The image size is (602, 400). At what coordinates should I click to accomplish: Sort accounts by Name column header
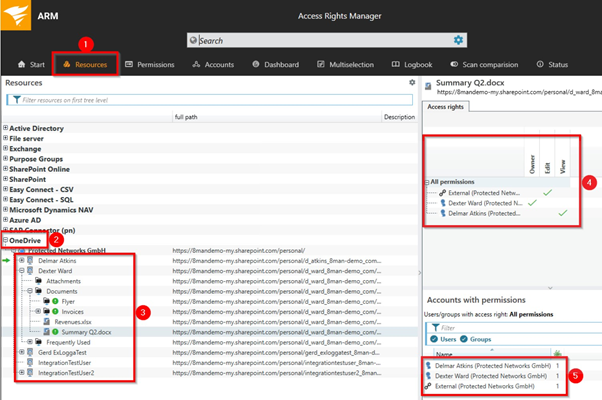pyautogui.click(x=493, y=354)
